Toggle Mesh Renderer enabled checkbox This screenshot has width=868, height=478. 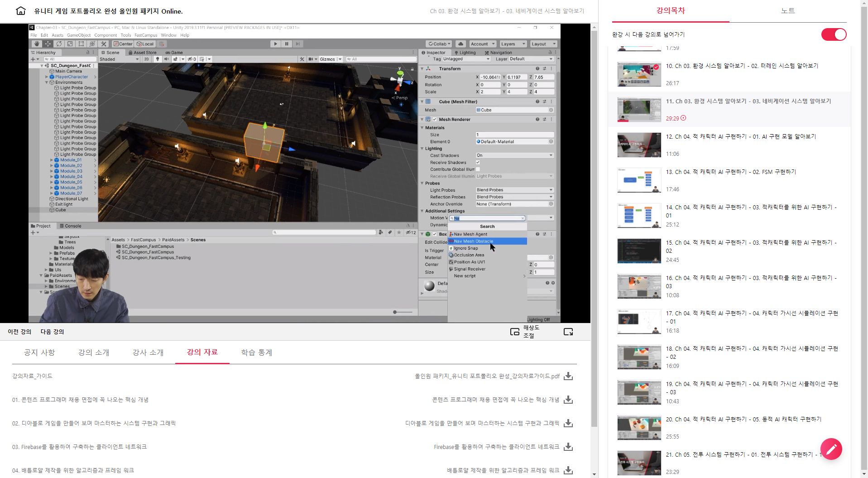pos(435,120)
